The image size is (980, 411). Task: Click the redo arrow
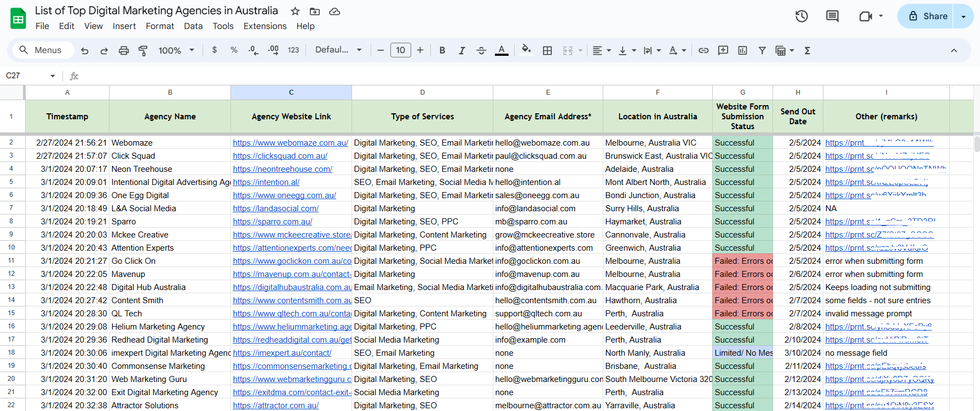[104, 50]
